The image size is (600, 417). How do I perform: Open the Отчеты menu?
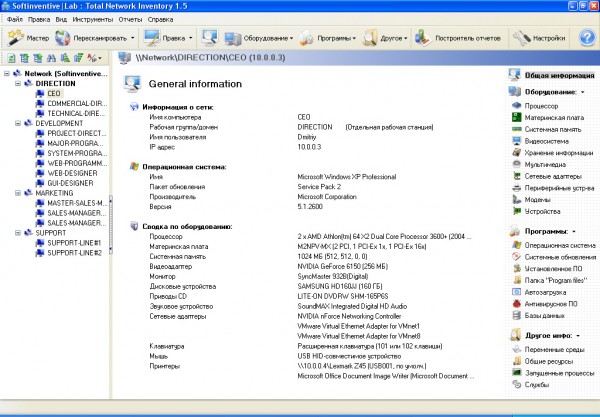click(x=132, y=18)
